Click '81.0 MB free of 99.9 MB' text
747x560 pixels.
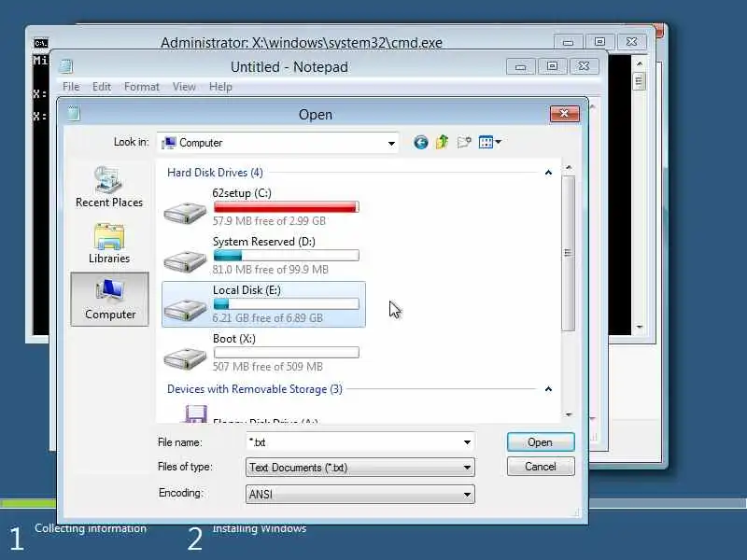[x=271, y=270]
